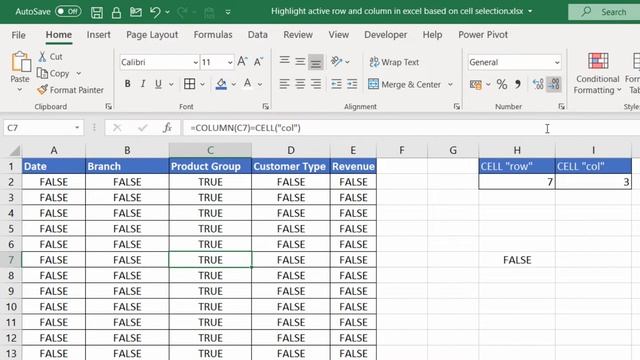Apply the yellow fill color bucket

pyautogui.click(x=221, y=84)
